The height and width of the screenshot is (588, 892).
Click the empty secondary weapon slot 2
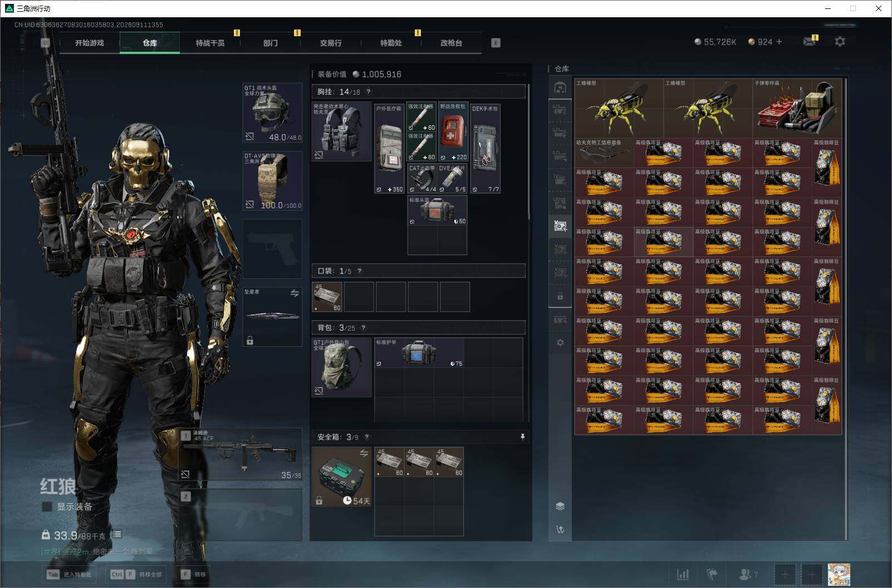point(241,514)
